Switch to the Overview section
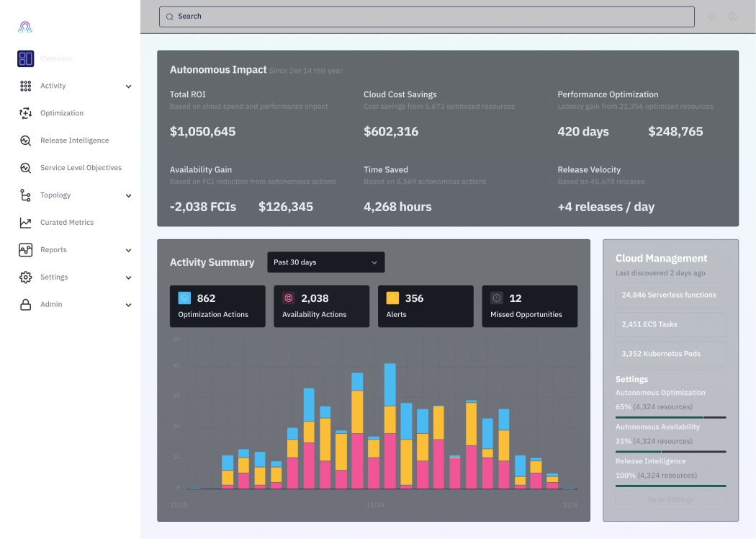The image size is (756, 539). [x=55, y=58]
